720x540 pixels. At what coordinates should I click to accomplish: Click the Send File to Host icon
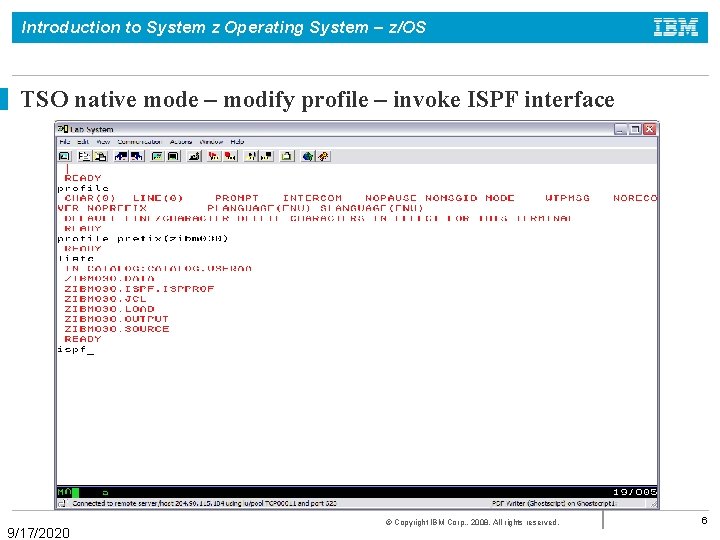tap(121, 157)
